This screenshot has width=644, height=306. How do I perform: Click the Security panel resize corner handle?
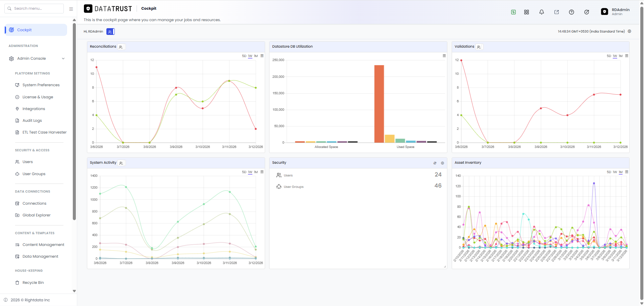pos(445,267)
